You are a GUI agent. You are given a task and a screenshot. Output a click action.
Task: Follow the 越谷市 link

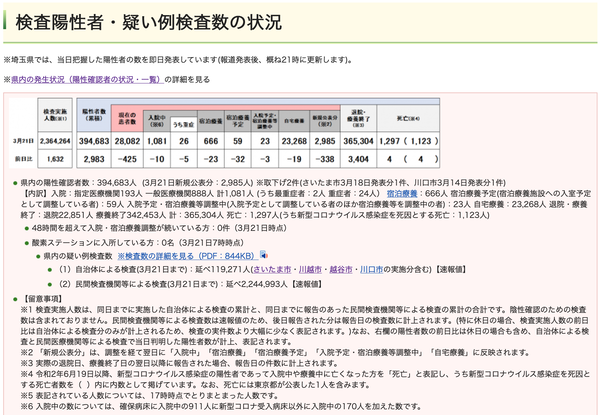341,270
